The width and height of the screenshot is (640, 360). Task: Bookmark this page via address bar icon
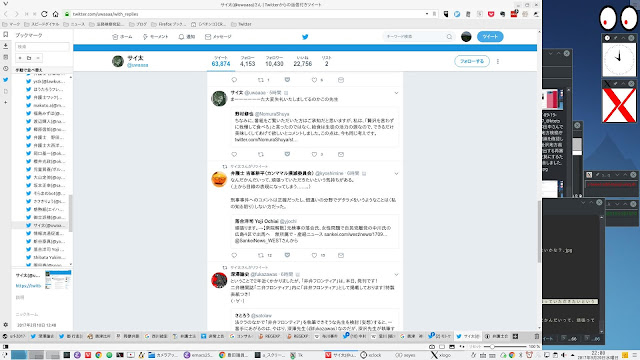coord(434,14)
